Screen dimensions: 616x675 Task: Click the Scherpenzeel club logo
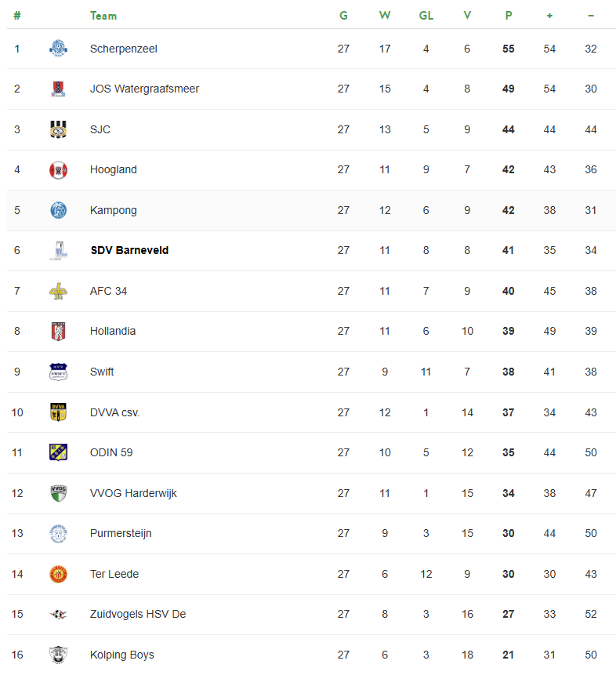pyautogui.click(x=58, y=49)
